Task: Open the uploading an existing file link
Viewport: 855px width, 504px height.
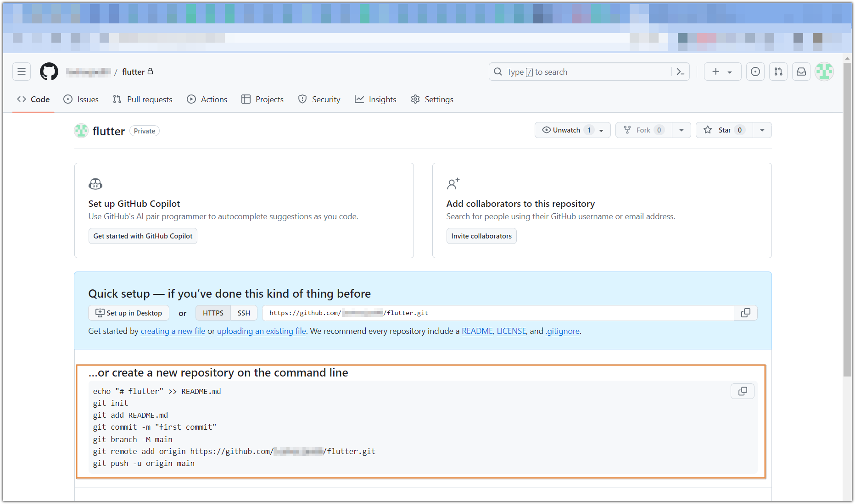Action: click(x=262, y=331)
